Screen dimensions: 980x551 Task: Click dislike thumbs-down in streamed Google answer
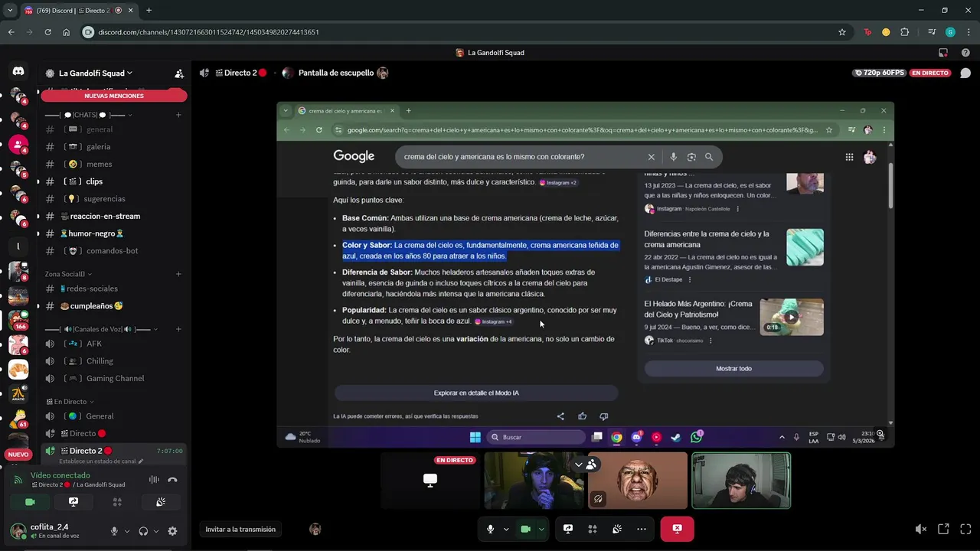tap(604, 416)
